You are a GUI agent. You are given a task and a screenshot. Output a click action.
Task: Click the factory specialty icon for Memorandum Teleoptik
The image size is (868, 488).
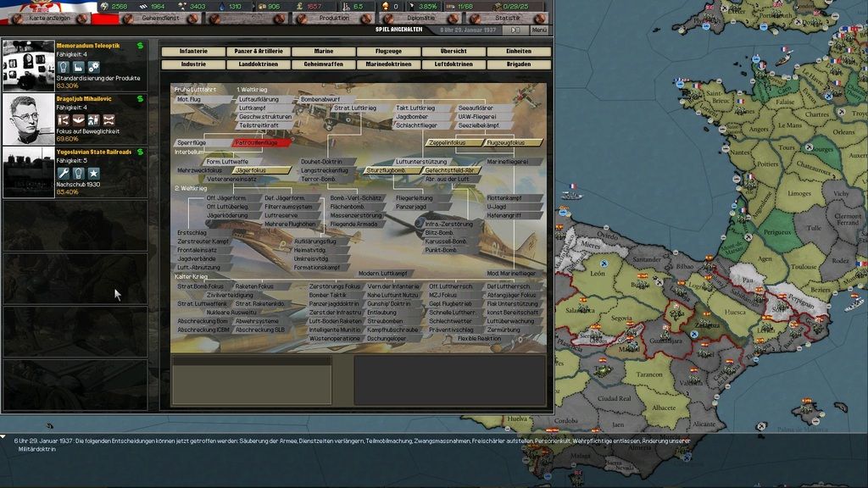point(79,67)
